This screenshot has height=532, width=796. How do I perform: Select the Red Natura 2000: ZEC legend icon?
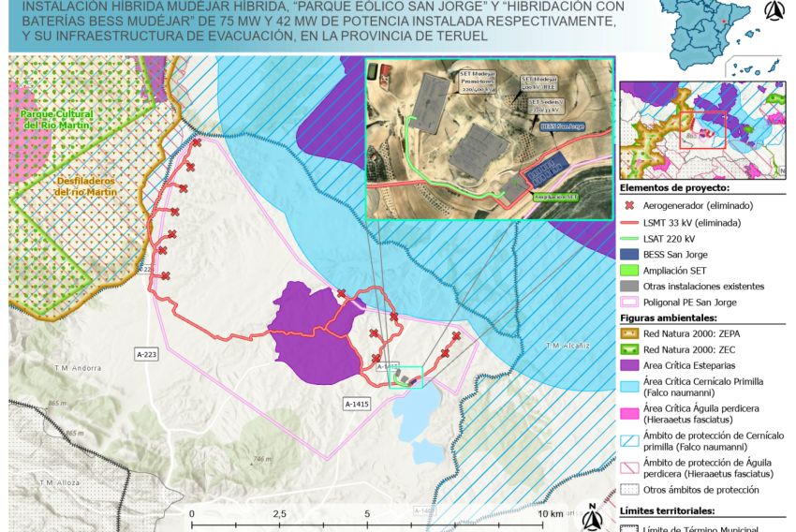coord(632,349)
